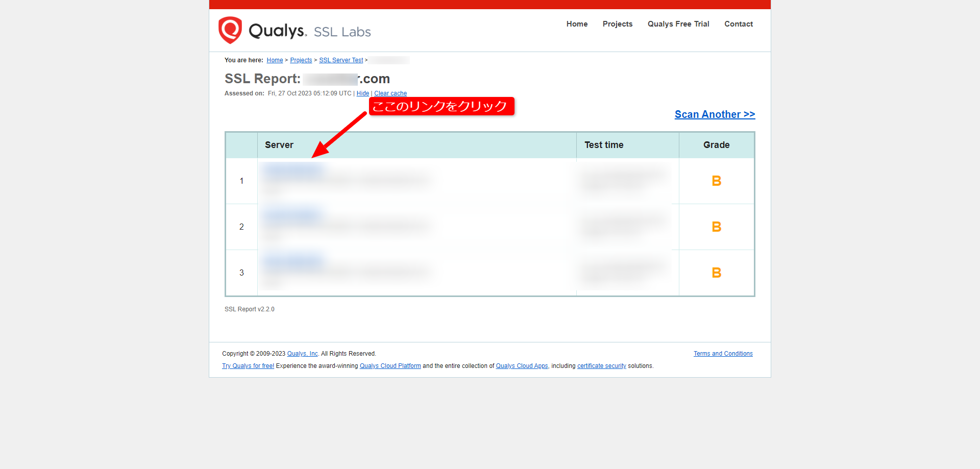Click the SSL Report v2.2.0 text
The width and height of the screenshot is (980, 469).
pos(250,309)
